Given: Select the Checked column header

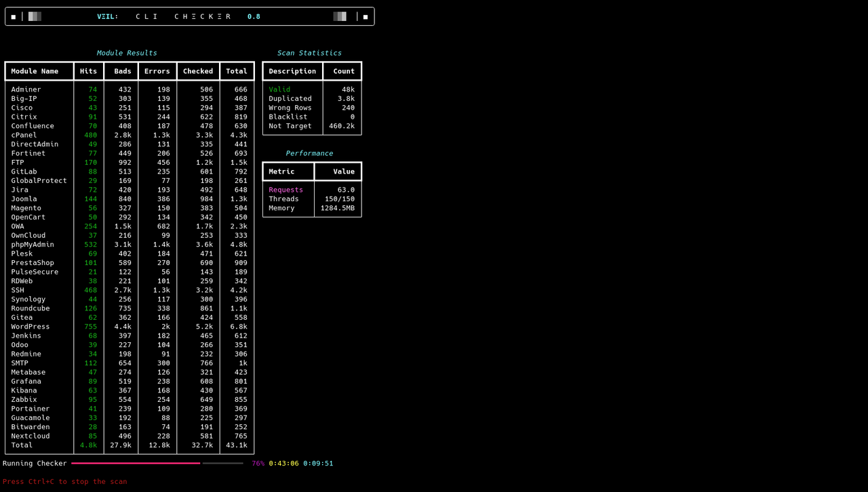Looking at the screenshot, I should pyautogui.click(x=198, y=71).
